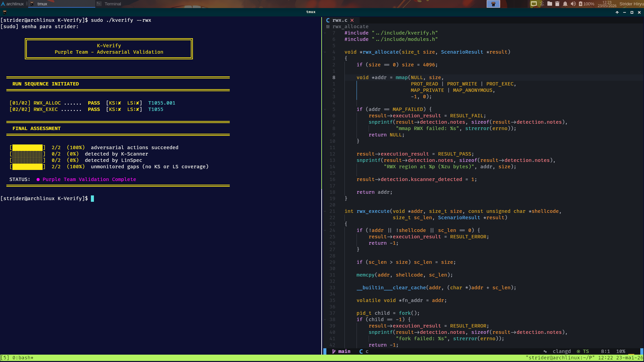Click the RWX_EXEC scenario row name
This screenshot has width=644, height=362.
click(46, 109)
